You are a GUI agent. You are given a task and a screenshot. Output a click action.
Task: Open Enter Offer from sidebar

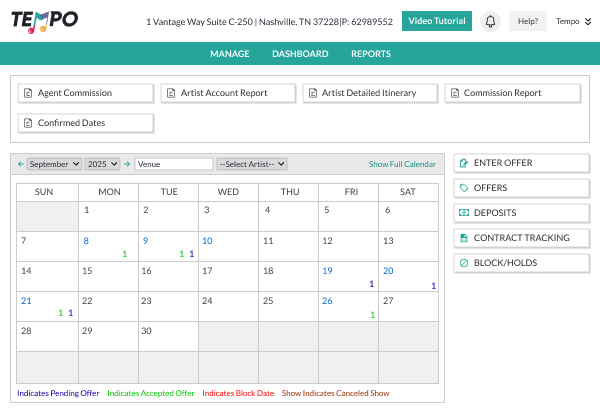[521, 163]
